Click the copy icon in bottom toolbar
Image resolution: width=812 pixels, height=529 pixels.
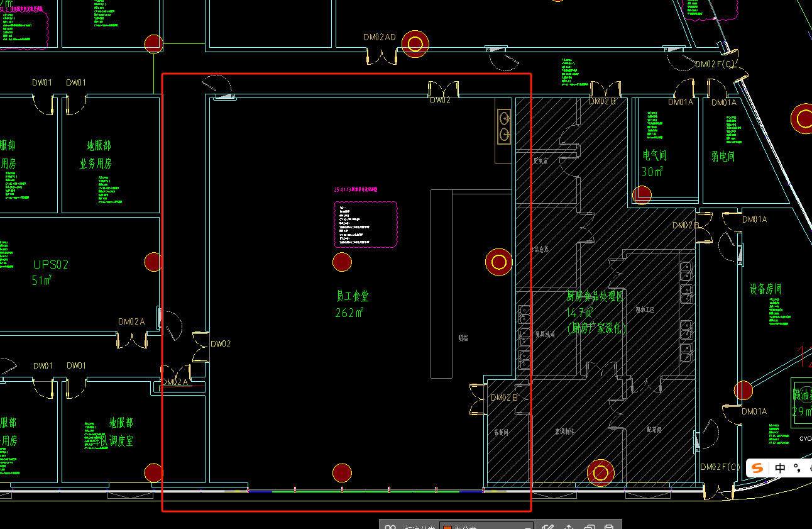[x=589, y=527]
